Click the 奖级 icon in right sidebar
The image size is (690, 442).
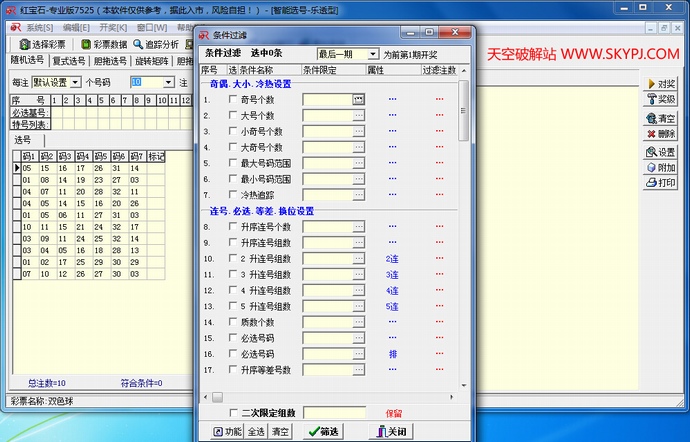click(x=652, y=100)
